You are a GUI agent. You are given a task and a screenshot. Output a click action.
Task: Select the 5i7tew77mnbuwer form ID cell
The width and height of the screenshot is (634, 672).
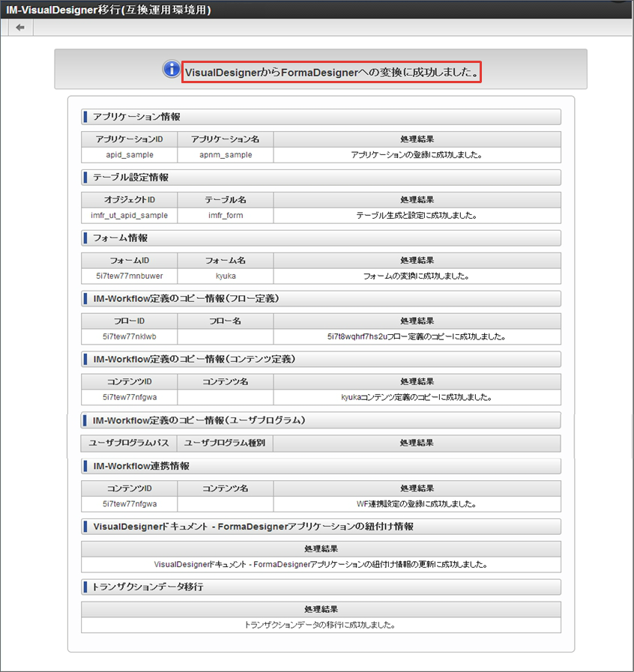point(130,276)
